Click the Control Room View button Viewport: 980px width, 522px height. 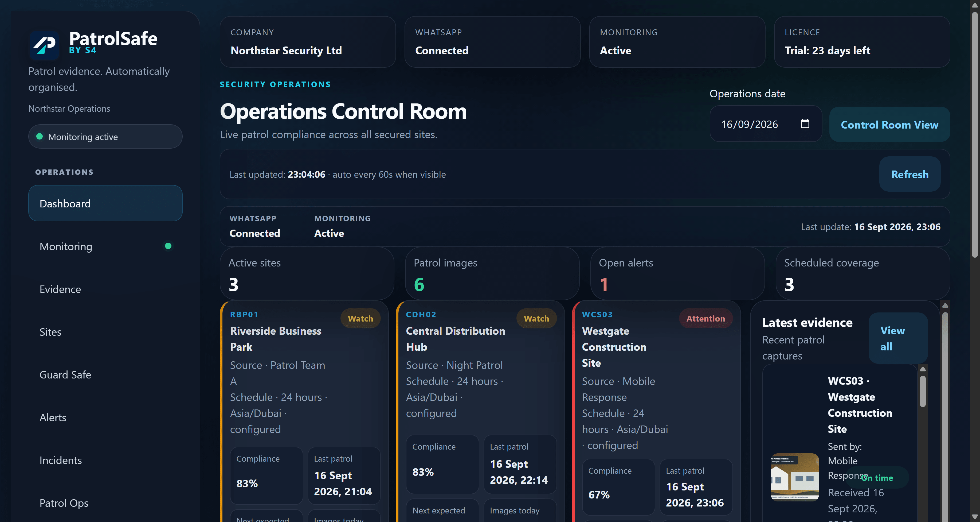tap(889, 125)
